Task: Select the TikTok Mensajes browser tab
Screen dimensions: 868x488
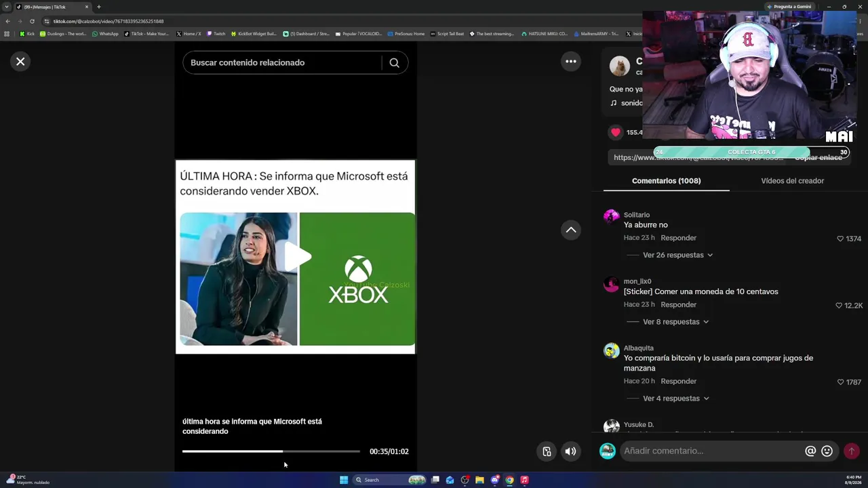Action: click(x=51, y=7)
